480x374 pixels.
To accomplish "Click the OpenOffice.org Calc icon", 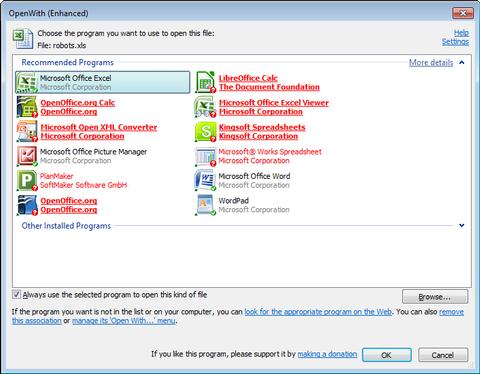I will click(27, 107).
